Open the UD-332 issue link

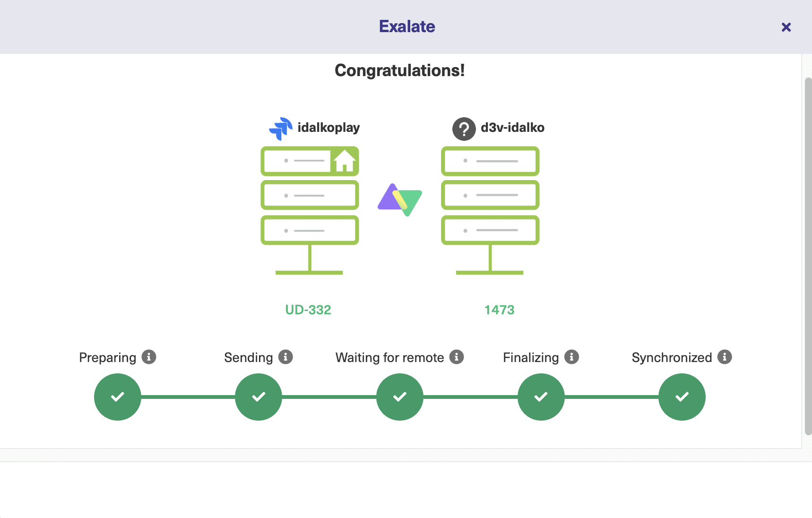click(x=309, y=310)
